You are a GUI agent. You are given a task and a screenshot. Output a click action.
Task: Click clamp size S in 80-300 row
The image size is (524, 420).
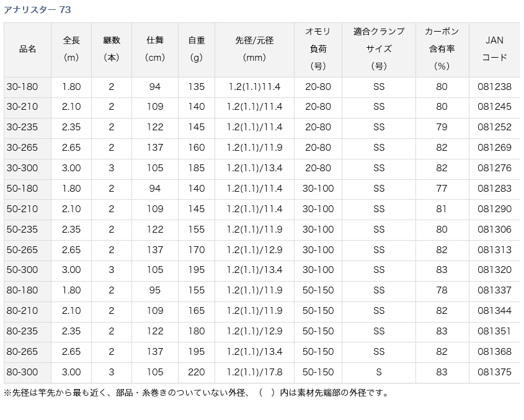coord(379,372)
